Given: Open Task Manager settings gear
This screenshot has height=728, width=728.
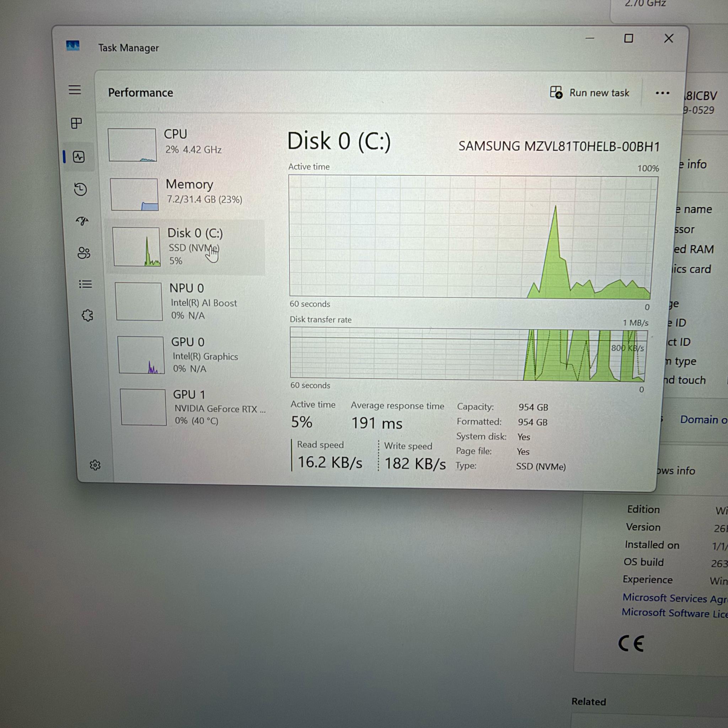Looking at the screenshot, I should click(x=95, y=465).
